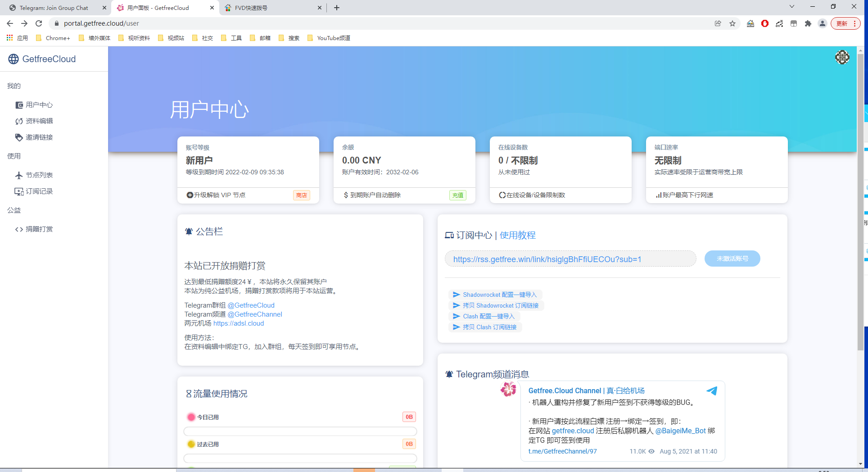Viewport: 868px width, 472px height.
Task: Switch to Telegram: Join Group Chat tab
Action: pyautogui.click(x=54, y=8)
